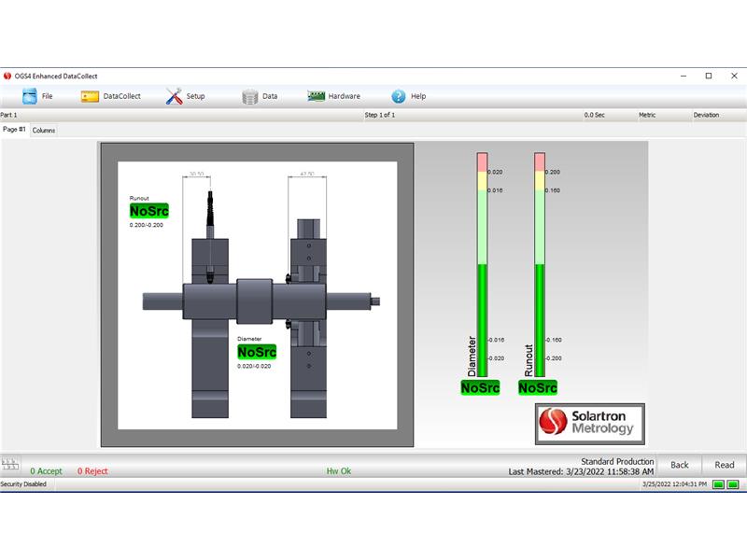Viewport: 747px width, 560px height.
Task: Close the OGS4 Enhanced DataCollect window
Action: (734, 76)
